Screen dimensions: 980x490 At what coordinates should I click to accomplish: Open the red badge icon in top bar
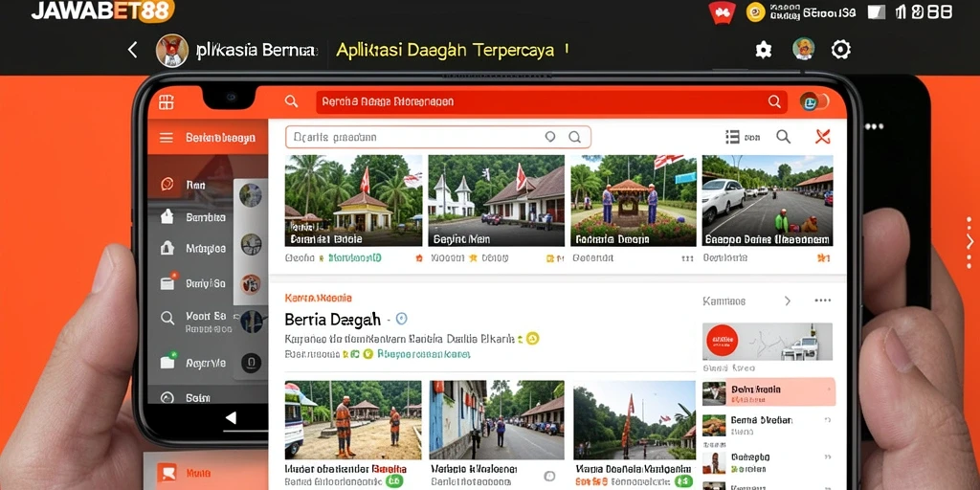coord(722,12)
